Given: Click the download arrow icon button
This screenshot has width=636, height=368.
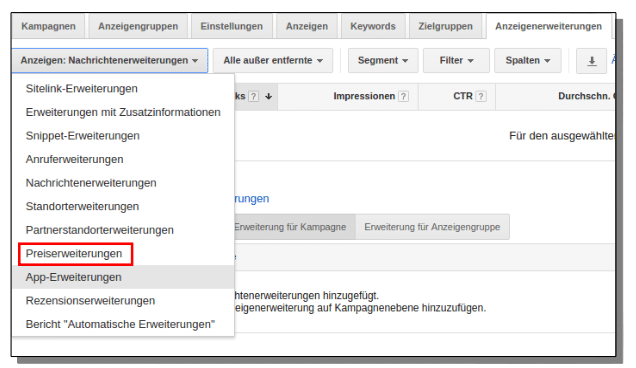Looking at the screenshot, I should point(591,61).
